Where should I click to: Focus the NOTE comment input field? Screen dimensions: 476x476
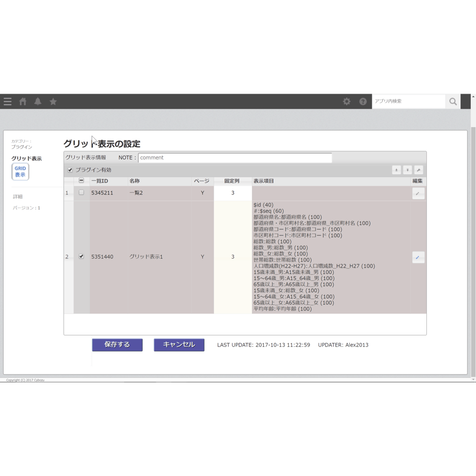point(235,158)
